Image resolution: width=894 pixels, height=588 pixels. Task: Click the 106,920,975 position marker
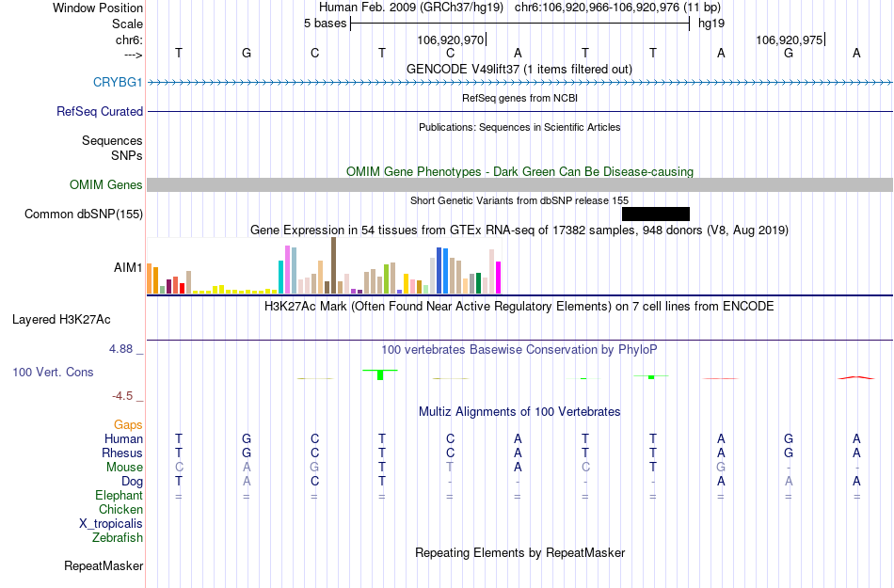pyautogui.click(x=790, y=40)
